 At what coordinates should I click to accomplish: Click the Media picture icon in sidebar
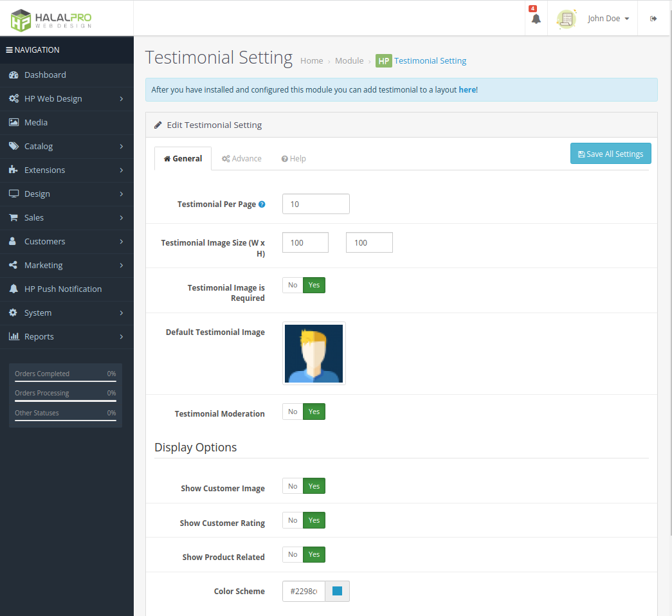click(x=14, y=123)
